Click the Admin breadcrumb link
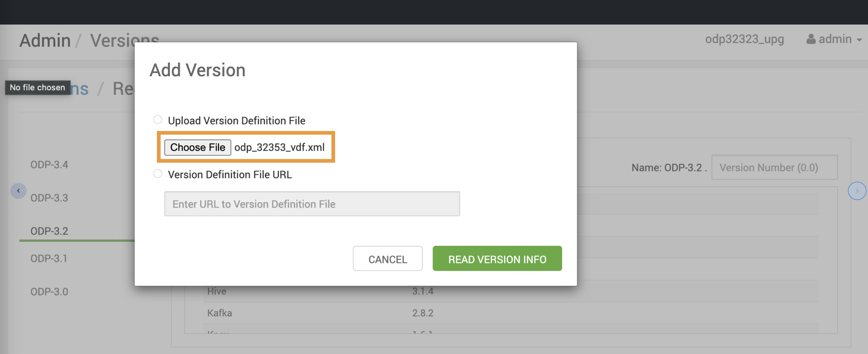Viewport: 868px width, 354px height. [x=45, y=41]
